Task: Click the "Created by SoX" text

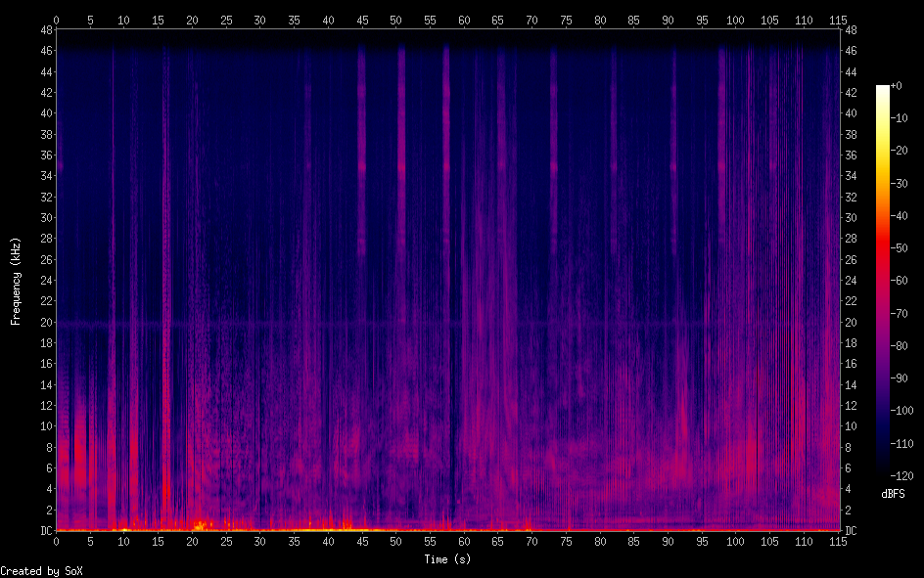Action: (41, 570)
